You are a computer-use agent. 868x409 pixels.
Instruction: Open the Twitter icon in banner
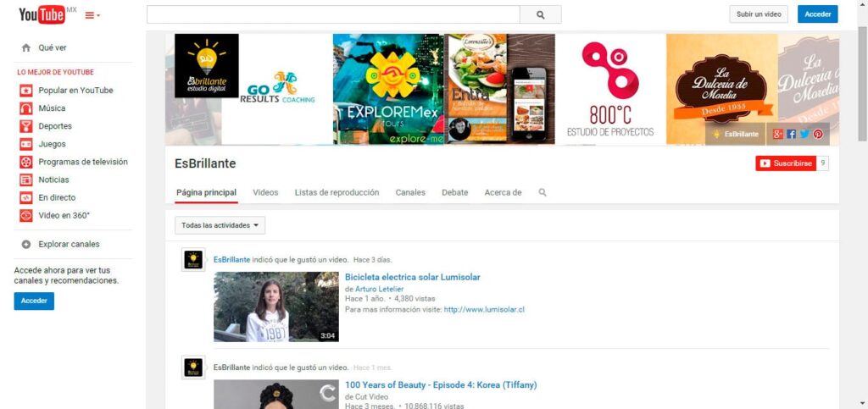(804, 134)
